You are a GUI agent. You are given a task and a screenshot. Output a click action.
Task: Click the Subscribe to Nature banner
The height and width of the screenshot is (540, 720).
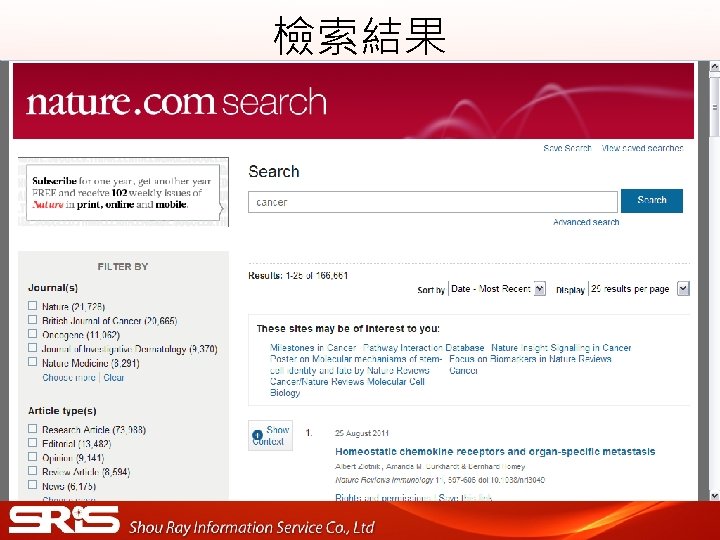pyautogui.click(x=123, y=192)
